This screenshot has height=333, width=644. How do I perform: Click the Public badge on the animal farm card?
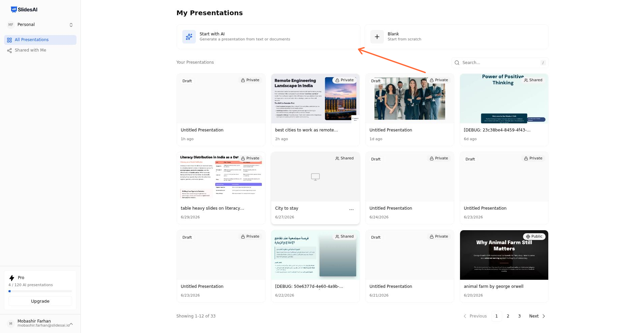coord(534,237)
